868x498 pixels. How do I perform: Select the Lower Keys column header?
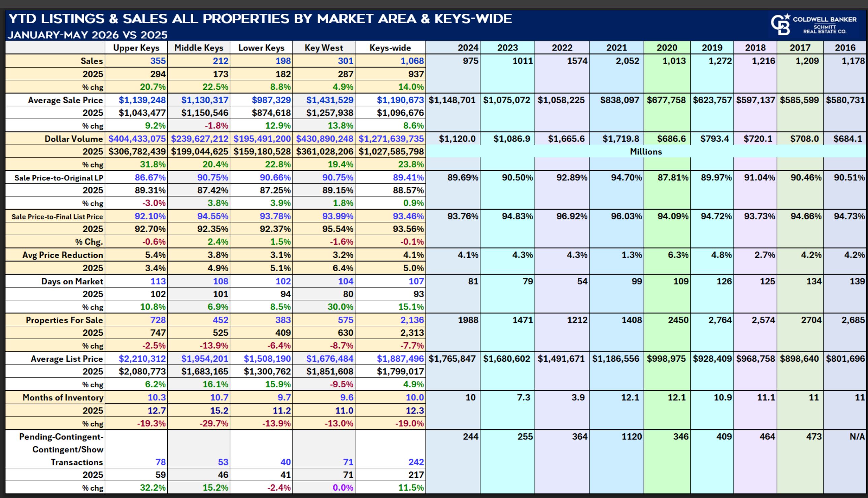pos(261,48)
